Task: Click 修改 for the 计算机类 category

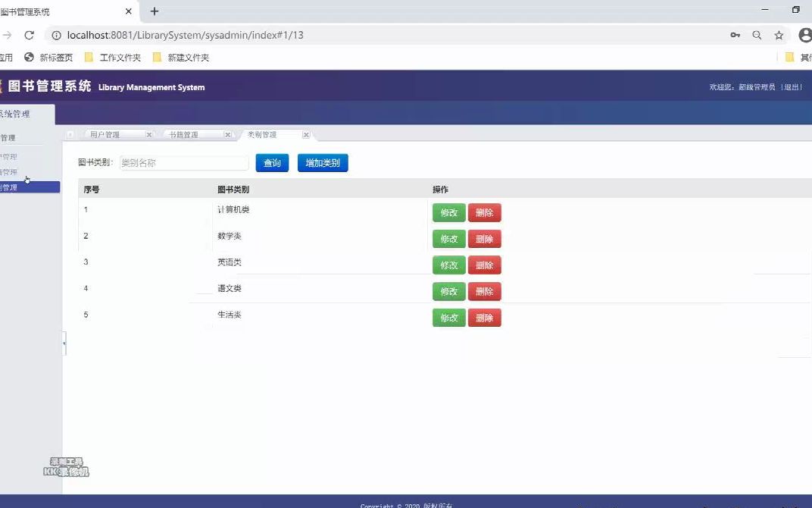Action: pos(448,212)
